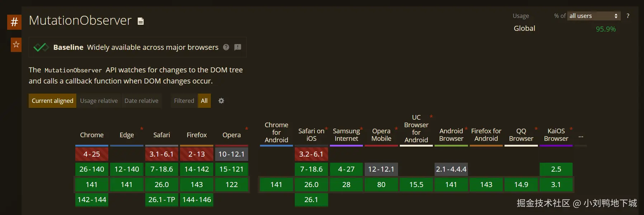Click the Firefox 144-146 cell
The height and width of the screenshot is (215, 644).
pos(196,200)
